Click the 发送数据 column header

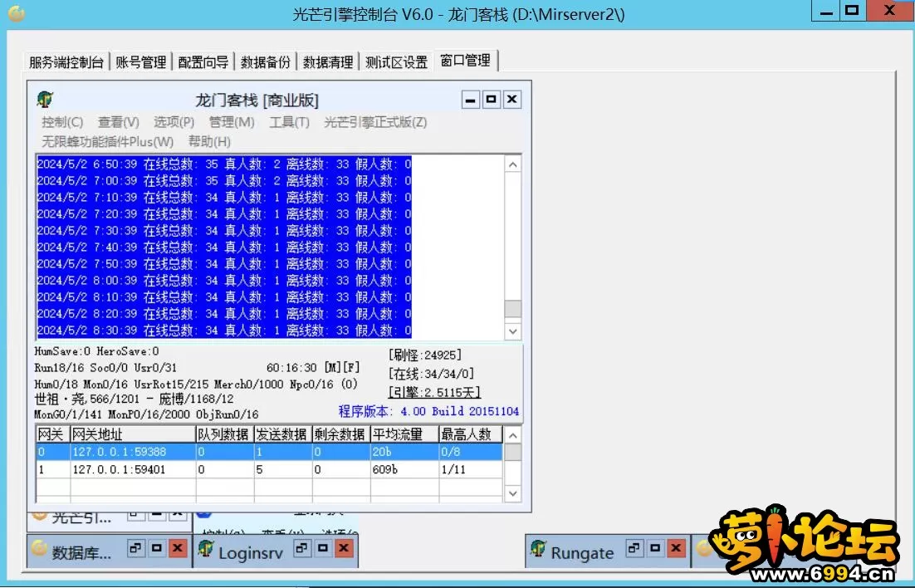tap(283, 434)
